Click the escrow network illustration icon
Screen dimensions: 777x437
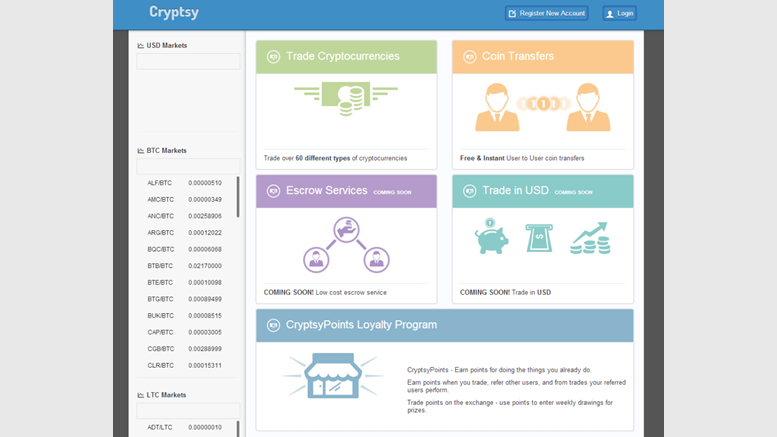346,245
